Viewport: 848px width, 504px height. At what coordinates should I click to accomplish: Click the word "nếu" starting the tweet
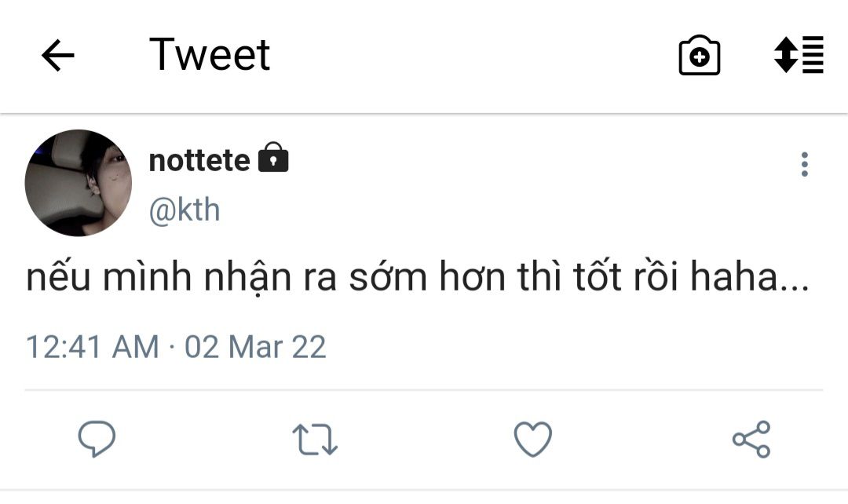56,280
